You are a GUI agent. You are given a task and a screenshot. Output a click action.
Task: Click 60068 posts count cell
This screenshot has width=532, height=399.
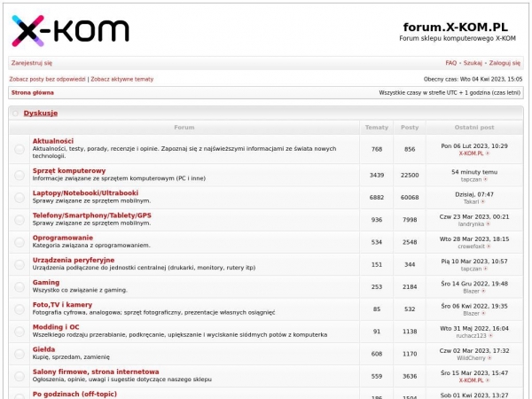(410, 198)
